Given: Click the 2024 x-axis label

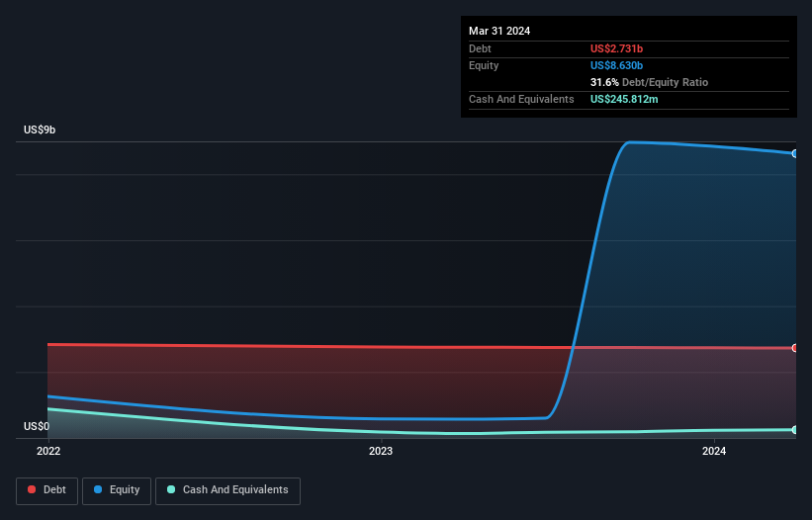Looking at the screenshot, I should click(x=714, y=451).
